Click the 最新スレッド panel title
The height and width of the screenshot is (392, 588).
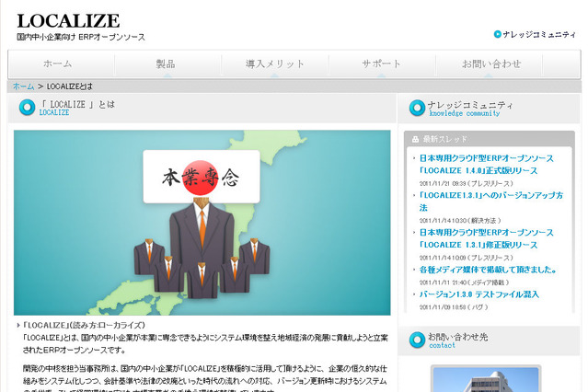coord(445,139)
